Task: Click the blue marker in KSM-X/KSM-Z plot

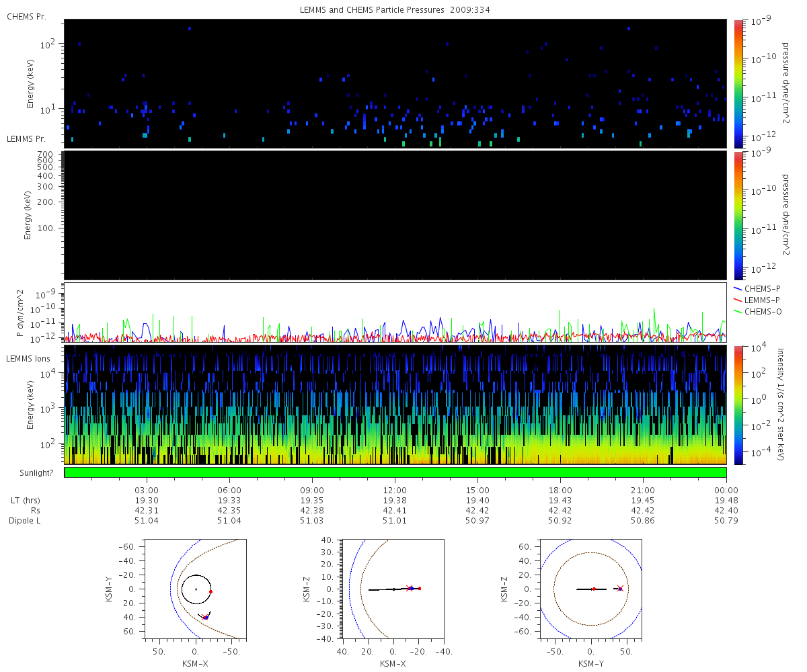Action: pos(411,589)
